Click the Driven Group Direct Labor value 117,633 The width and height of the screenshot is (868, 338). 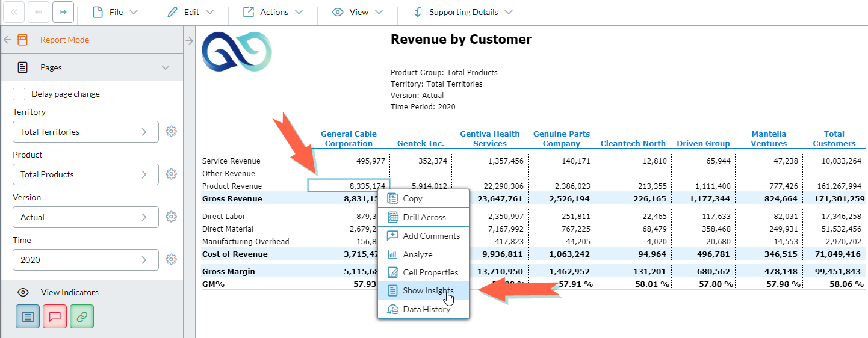(x=715, y=216)
